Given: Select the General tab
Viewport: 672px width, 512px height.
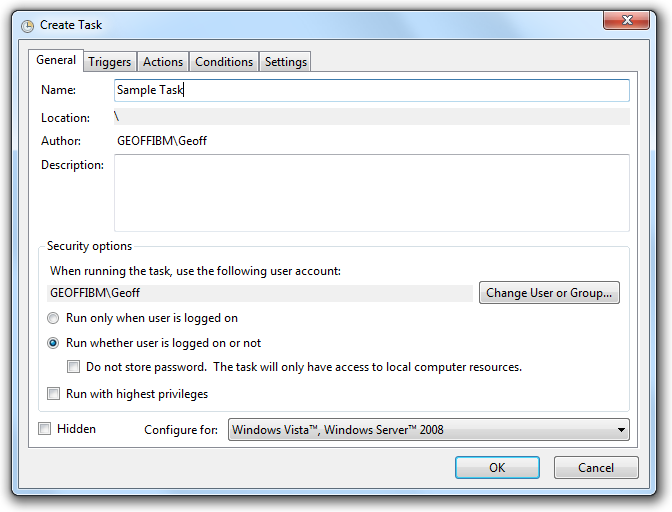Looking at the screenshot, I should (56, 60).
